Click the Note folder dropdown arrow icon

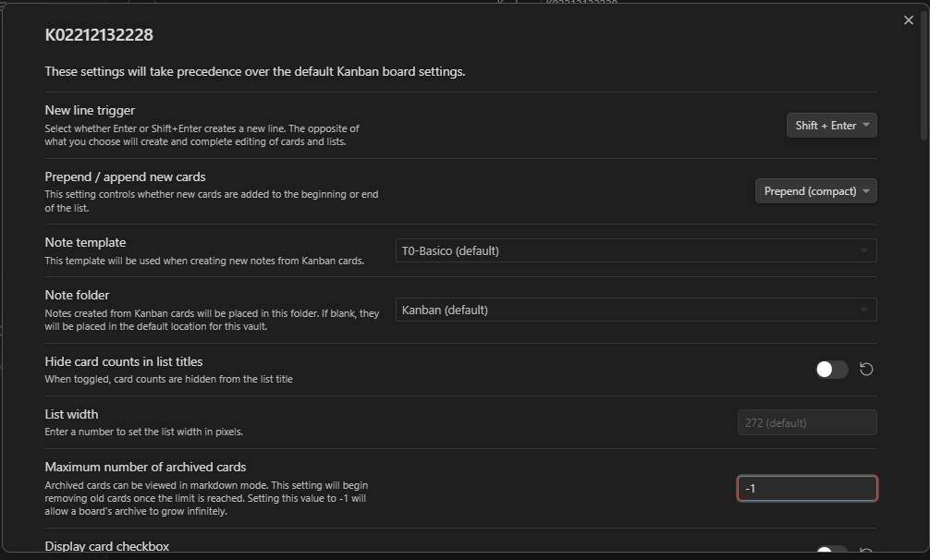[863, 309]
